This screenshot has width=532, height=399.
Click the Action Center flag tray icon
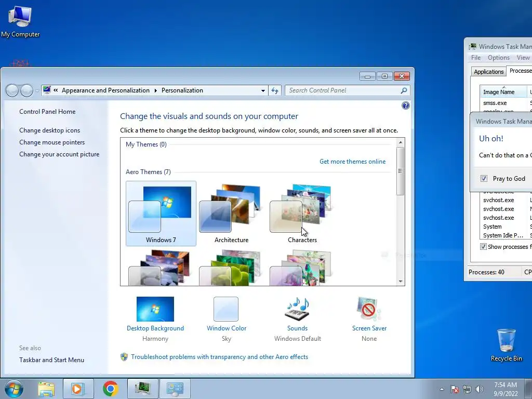(x=455, y=389)
